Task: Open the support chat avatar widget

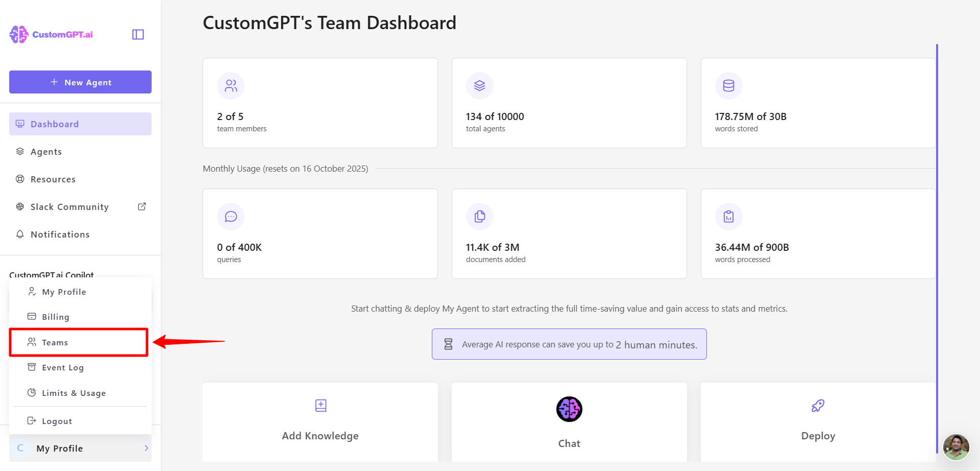Action: pyautogui.click(x=956, y=447)
